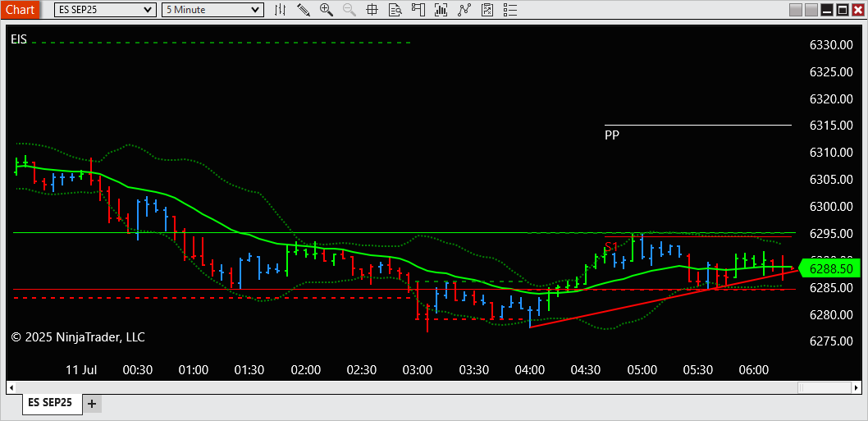Open the Indicators bar-chart icon

click(441, 9)
